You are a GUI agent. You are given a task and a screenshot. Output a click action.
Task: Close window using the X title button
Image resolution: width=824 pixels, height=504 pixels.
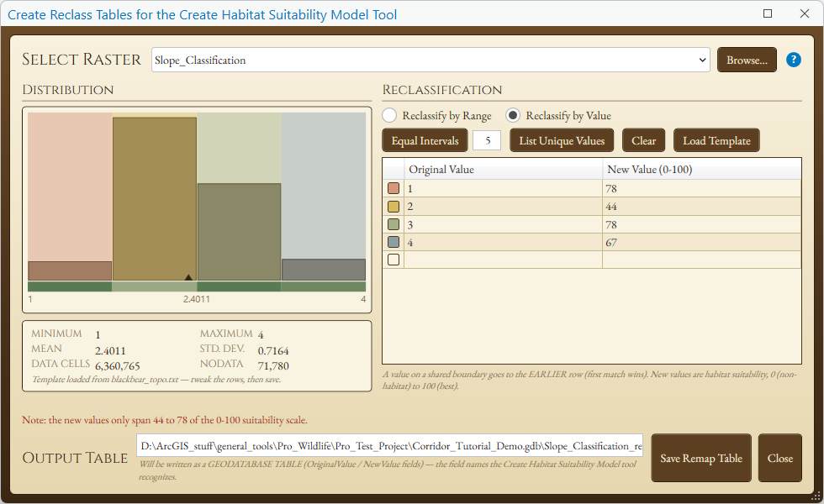point(804,13)
